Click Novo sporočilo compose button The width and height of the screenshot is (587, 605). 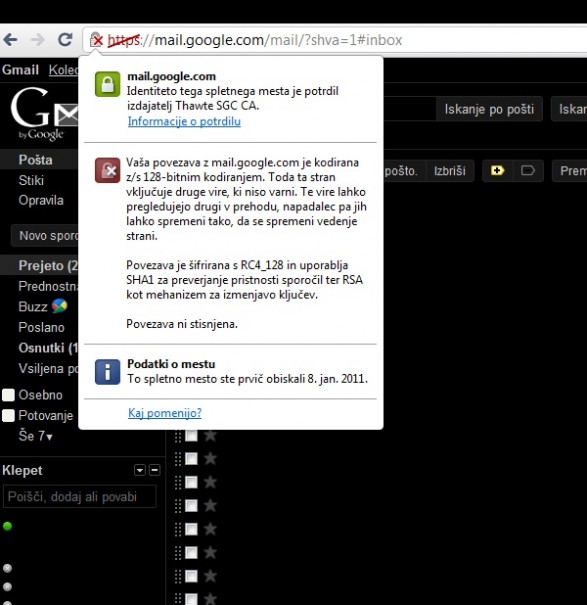coord(45,235)
